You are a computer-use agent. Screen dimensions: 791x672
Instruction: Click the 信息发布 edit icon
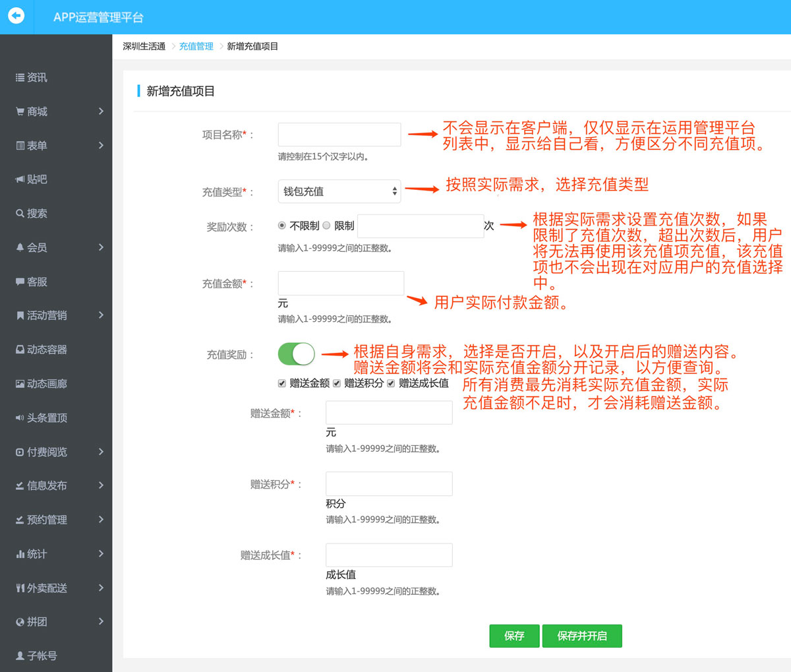(x=20, y=485)
